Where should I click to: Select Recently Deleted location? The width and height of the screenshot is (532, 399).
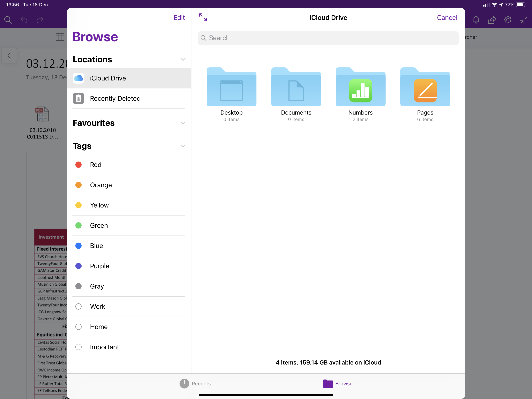click(129, 98)
